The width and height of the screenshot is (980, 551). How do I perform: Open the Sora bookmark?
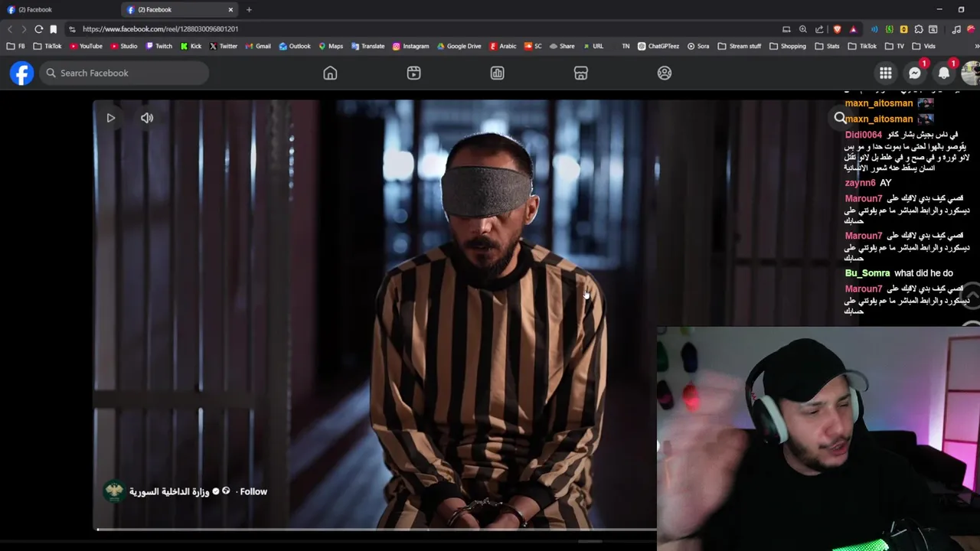[x=698, y=46]
